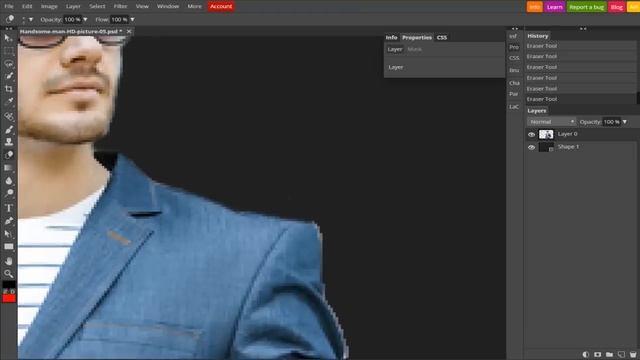Switch to the Mask sub-tab in Properties
Screen dimensions: 640x360
414,49
